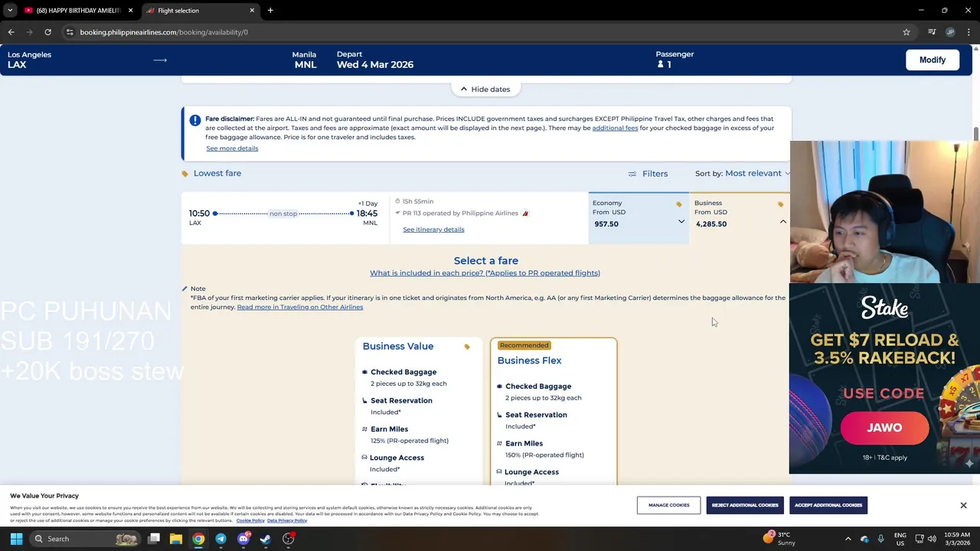
Task: Bookmark this page with the star icon
Action: tap(906, 32)
